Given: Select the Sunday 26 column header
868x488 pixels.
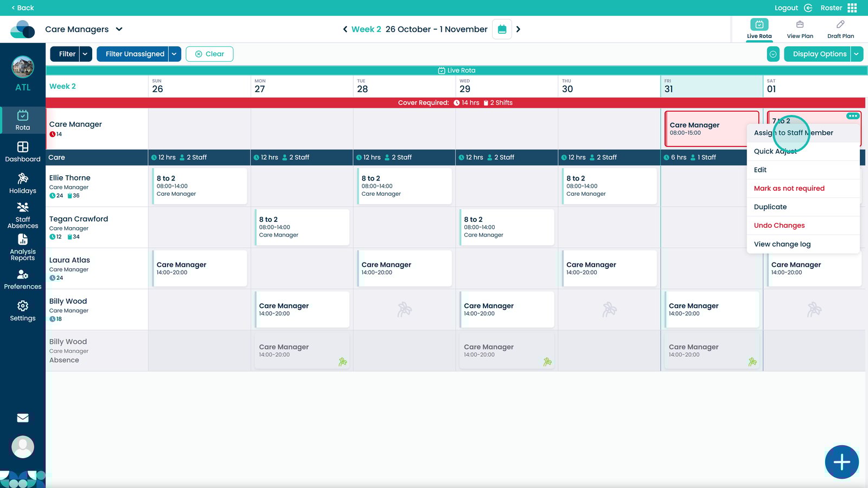Looking at the screenshot, I should (199, 86).
